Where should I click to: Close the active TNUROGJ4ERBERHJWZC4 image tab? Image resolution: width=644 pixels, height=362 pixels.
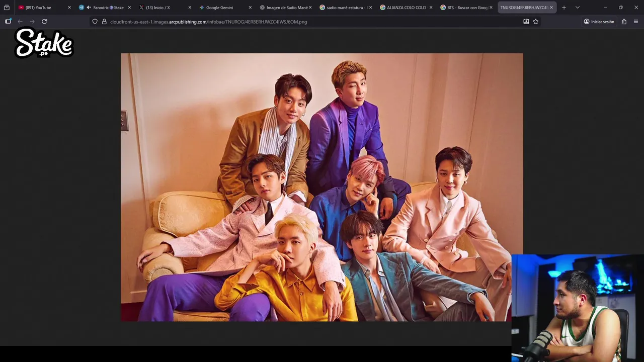coord(551,8)
